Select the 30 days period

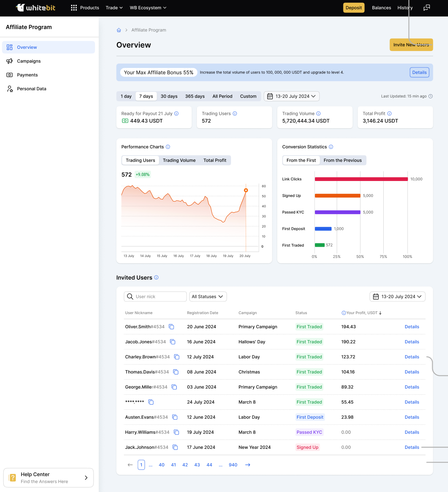coord(169,96)
